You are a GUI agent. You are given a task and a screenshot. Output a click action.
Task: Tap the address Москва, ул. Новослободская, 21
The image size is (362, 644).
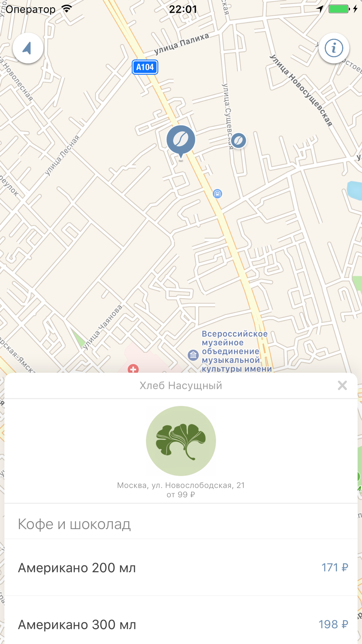pyautogui.click(x=181, y=485)
